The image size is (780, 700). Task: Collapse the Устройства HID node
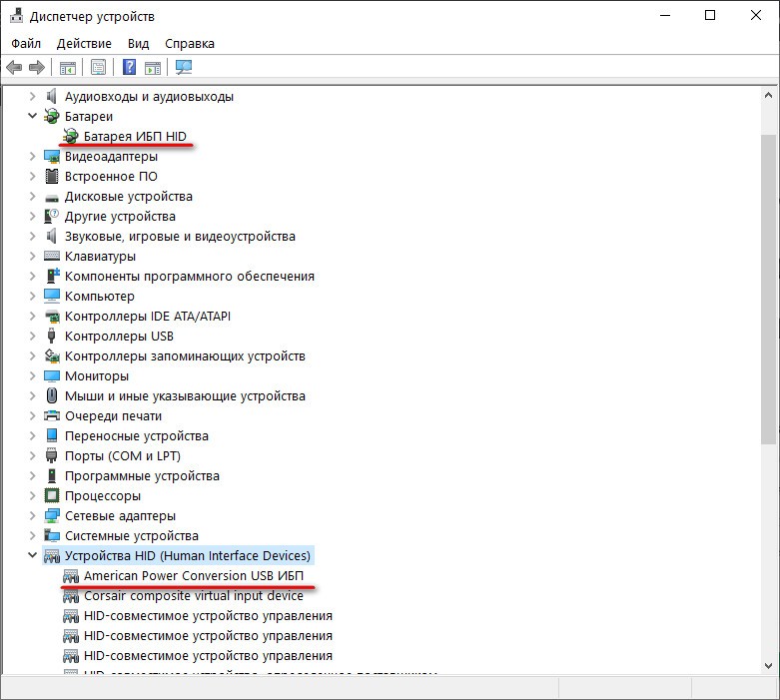click(32, 555)
